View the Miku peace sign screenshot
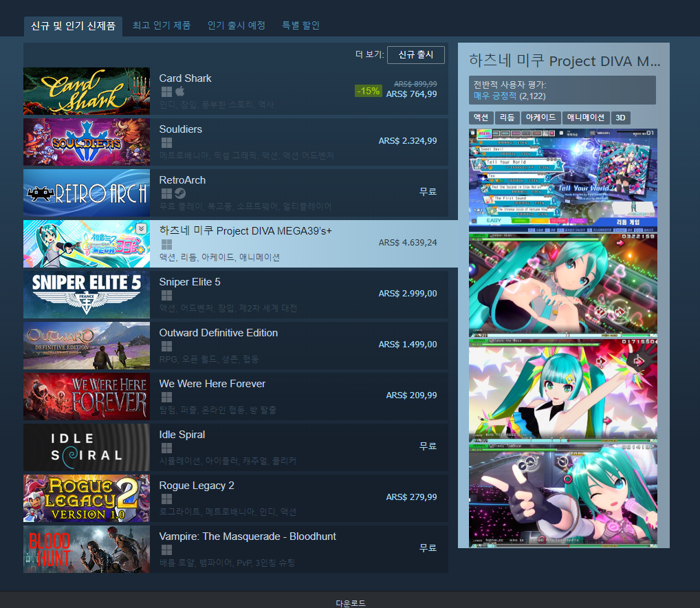The image size is (700, 608). click(563, 495)
